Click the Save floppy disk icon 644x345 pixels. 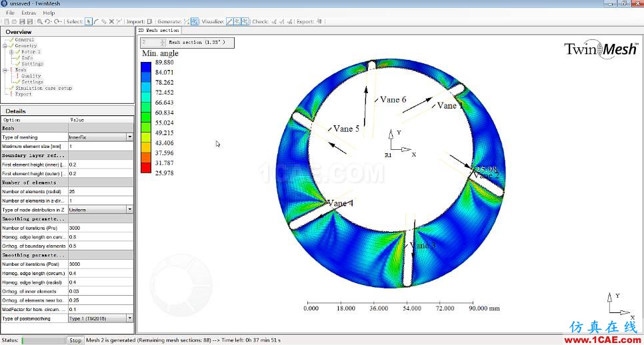pos(22,21)
